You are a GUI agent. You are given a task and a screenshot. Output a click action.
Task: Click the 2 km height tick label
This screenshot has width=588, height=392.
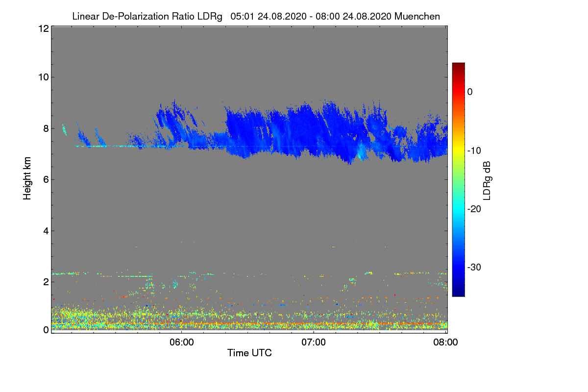[46, 282]
